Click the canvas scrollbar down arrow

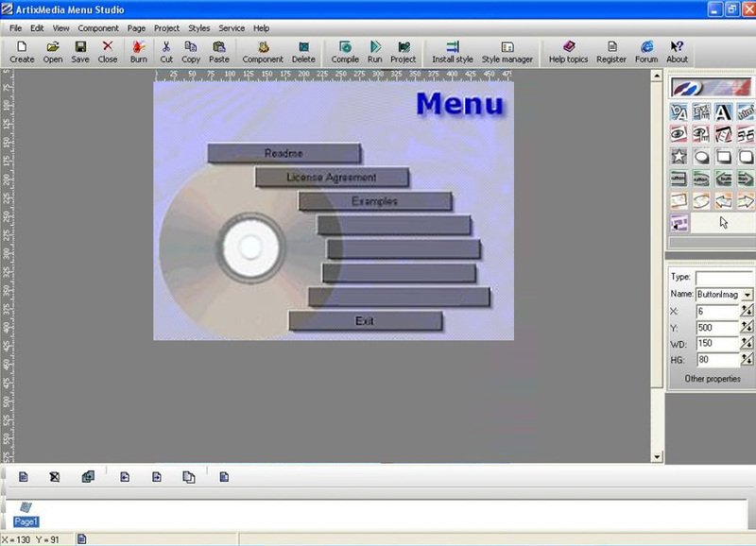[x=657, y=456]
